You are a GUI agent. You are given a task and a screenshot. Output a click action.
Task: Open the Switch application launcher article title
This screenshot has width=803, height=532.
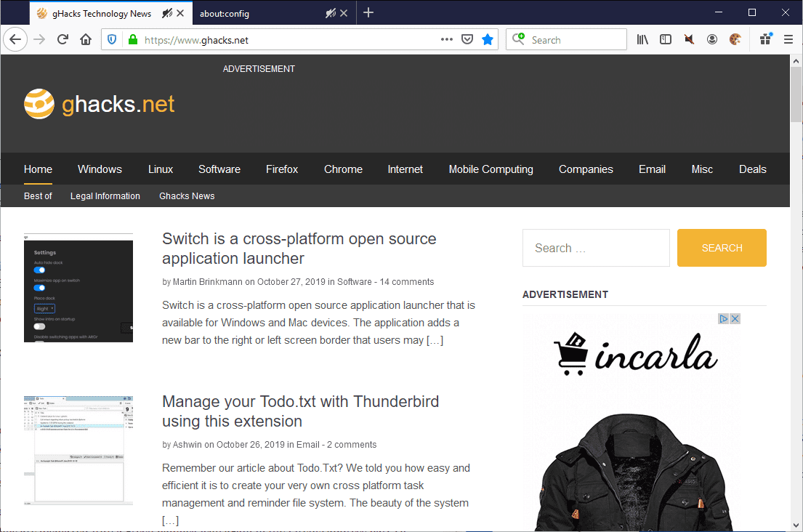click(x=299, y=249)
